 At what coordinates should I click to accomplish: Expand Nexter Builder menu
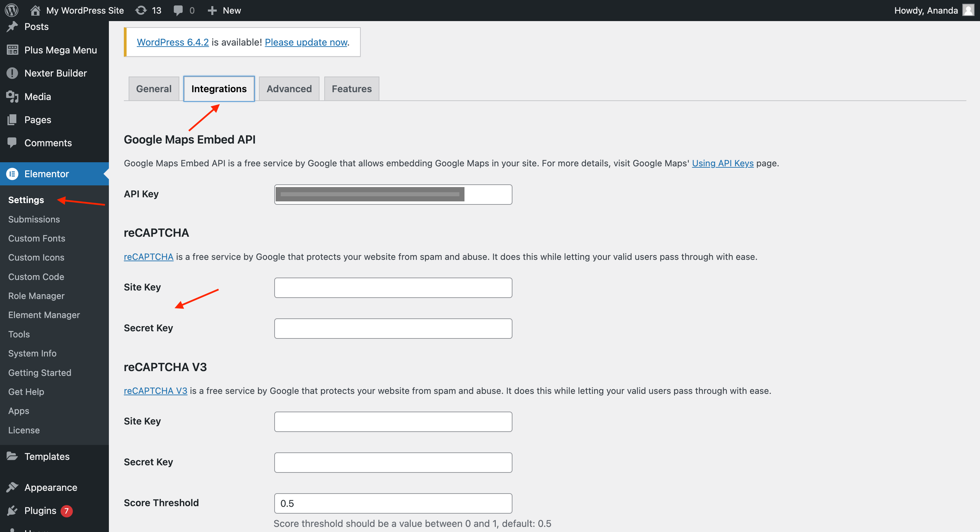pyautogui.click(x=55, y=73)
